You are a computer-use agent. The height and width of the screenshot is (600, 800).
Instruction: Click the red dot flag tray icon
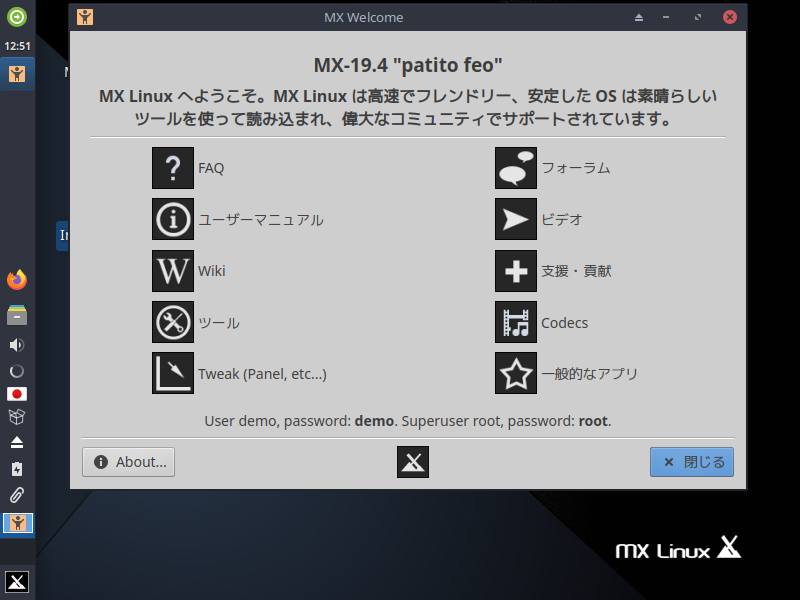[x=17, y=394]
